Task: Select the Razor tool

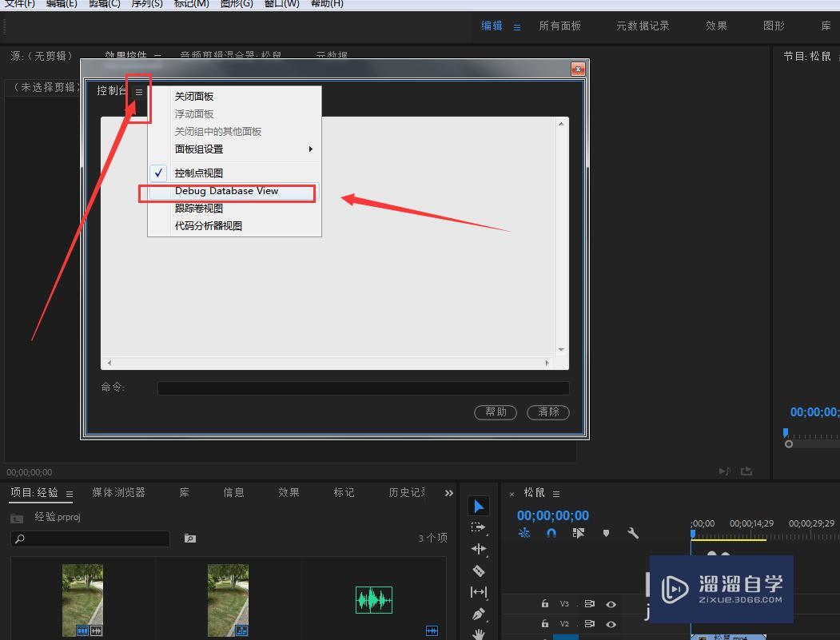Action: click(x=479, y=571)
